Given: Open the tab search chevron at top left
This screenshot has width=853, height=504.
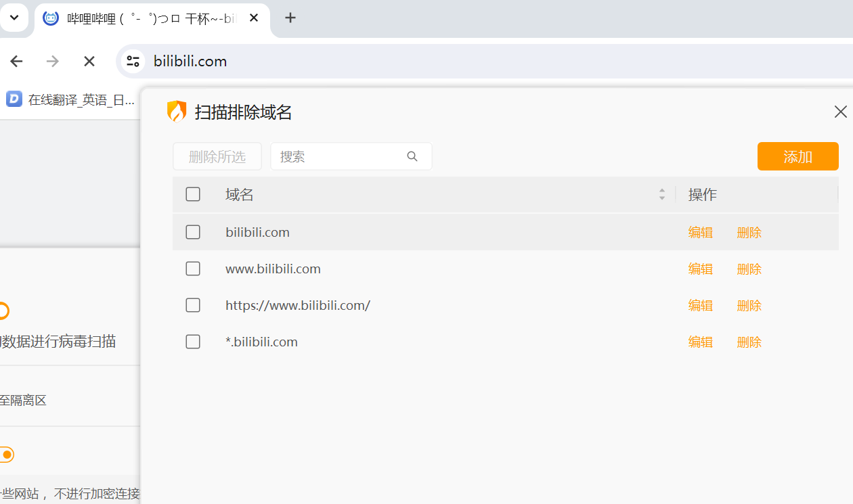Looking at the screenshot, I should point(14,18).
